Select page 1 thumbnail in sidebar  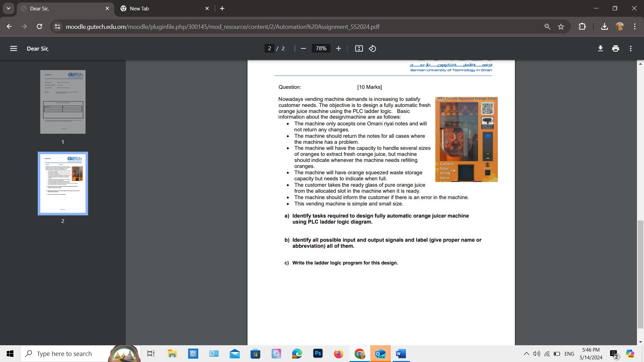[63, 102]
